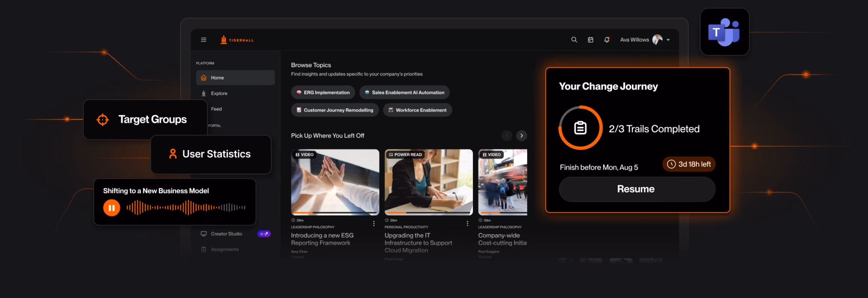Click the Assignments clipboard icon
The width and height of the screenshot is (868, 298).
click(x=204, y=250)
